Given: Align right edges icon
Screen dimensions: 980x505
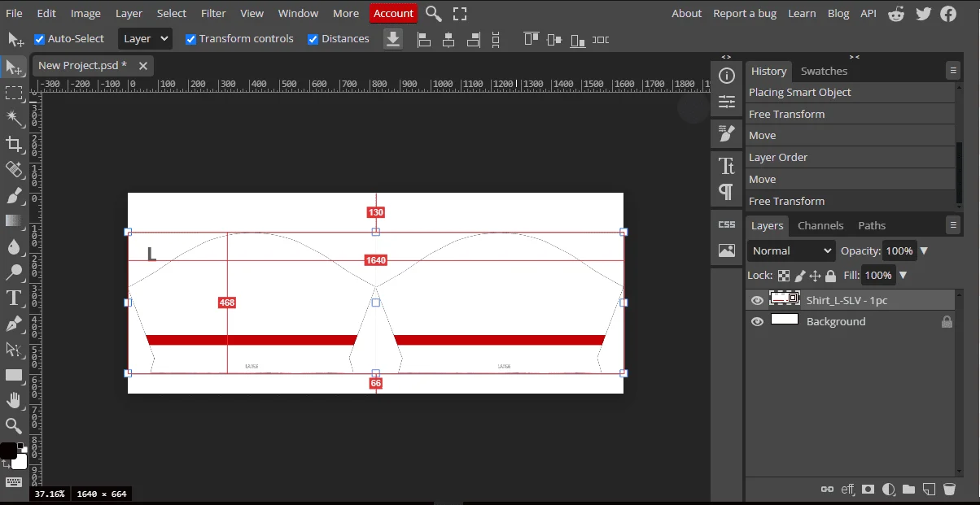Looking at the screenshot, I should [472, 39].
